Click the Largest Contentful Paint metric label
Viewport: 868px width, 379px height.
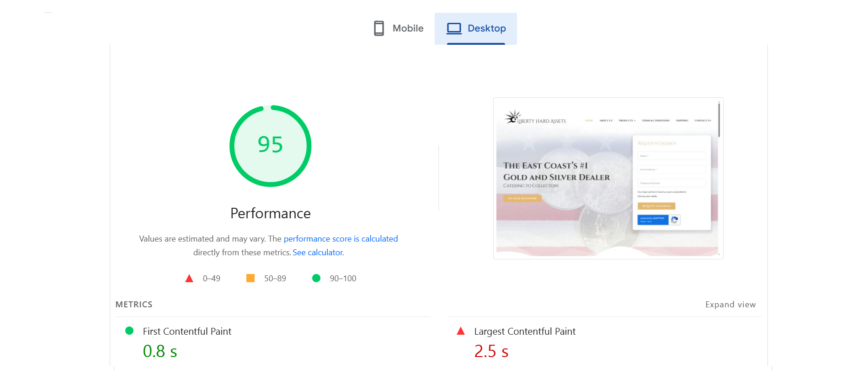pyautogui.click(x=525, y=332)
